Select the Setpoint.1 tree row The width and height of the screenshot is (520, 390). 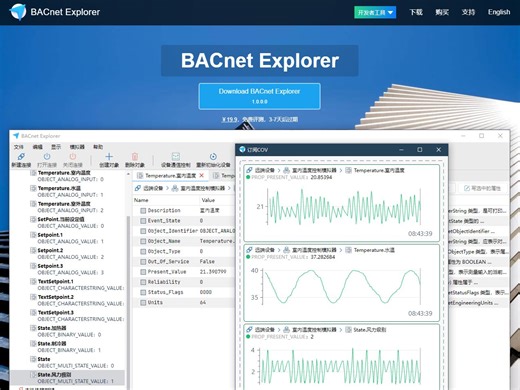(67, 238)
